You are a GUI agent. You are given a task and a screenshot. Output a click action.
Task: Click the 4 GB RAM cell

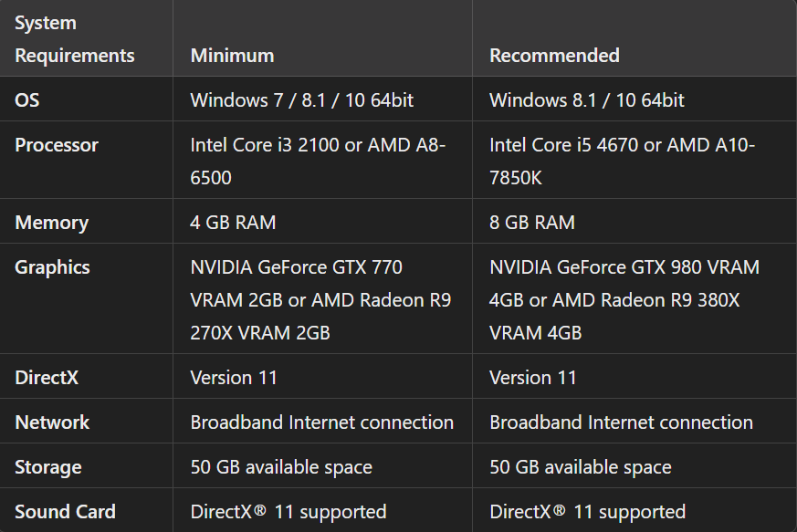coord(233,223)
